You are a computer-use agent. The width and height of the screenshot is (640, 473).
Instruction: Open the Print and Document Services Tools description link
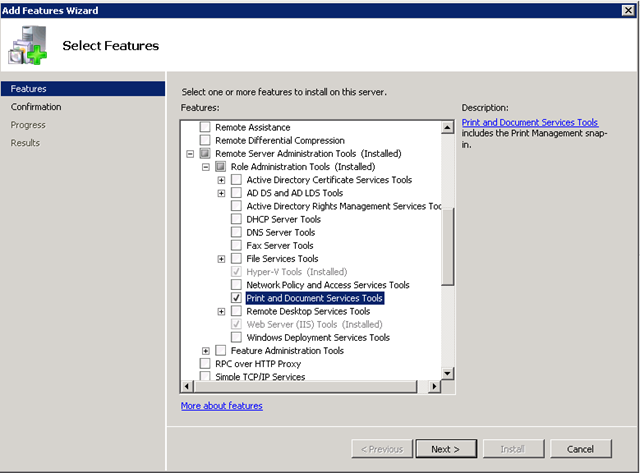530,122
